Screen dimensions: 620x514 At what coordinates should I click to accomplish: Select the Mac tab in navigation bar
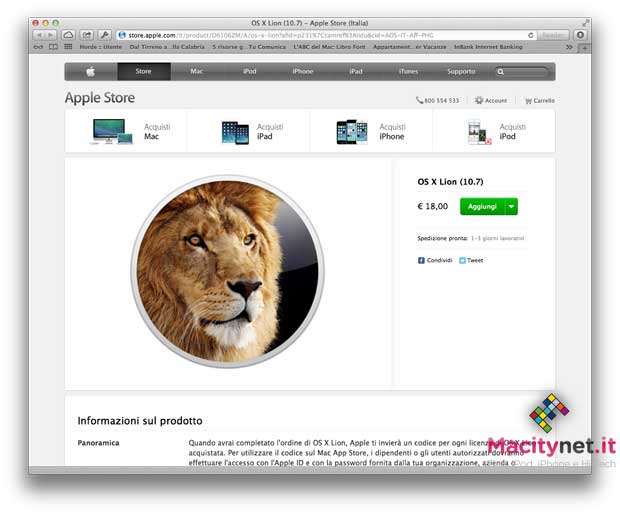pyautogui.click(x=197, y=72)
